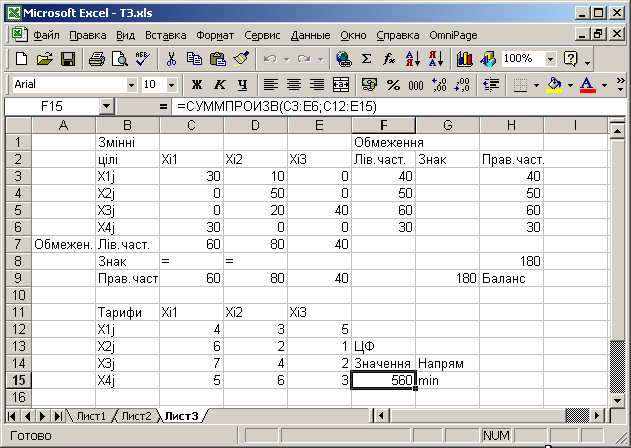Click the Undo button

point(270,59)
